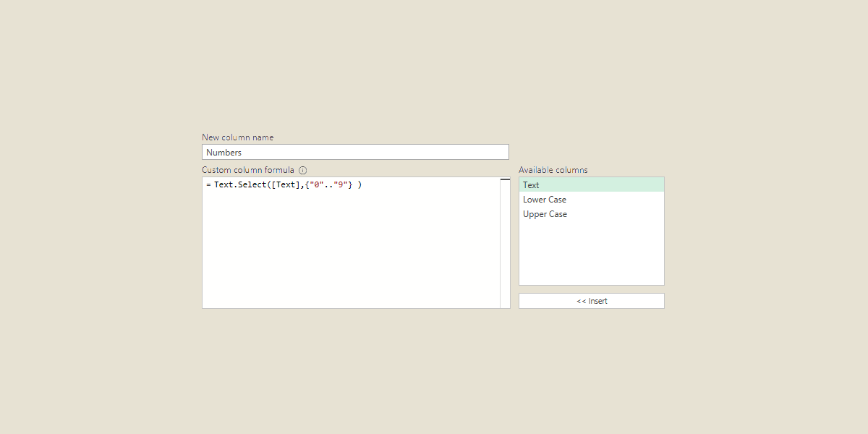Click the closing parenthesis in the formula
This screenshot has width=868, height=434.
[x=359, y=184]
